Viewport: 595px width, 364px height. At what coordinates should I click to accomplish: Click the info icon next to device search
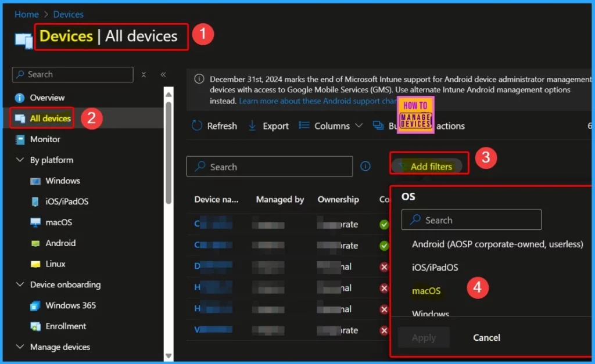point(365,166)
